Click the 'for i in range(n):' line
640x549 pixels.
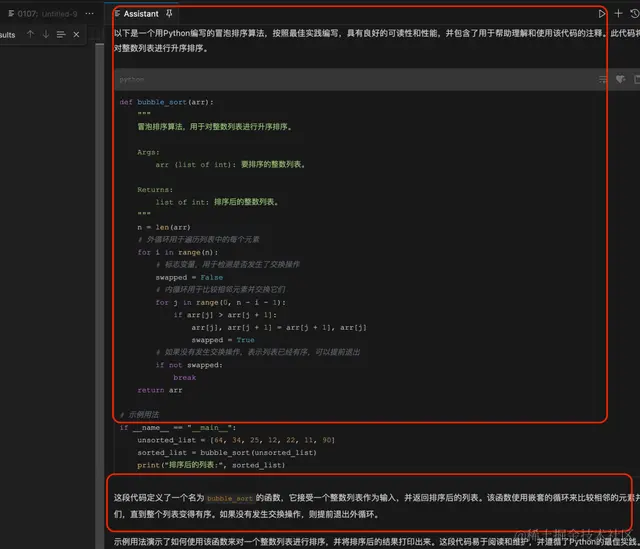pos(178,252)
